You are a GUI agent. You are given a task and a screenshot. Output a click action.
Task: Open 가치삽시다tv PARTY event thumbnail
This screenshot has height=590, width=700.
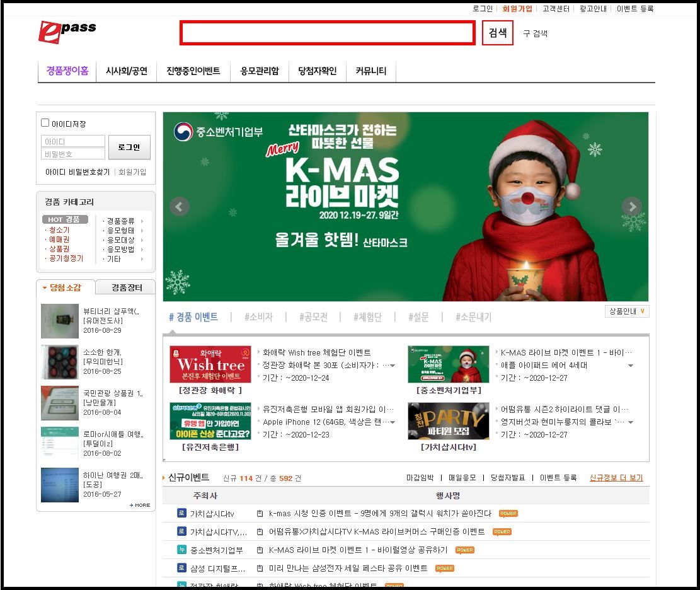(x=448, y=420)
